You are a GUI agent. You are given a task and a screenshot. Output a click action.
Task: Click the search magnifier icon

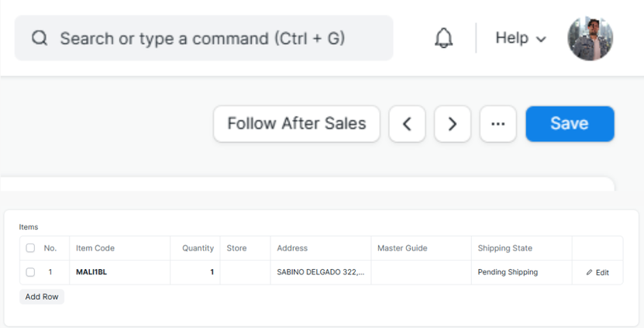click(x=40, y=38)
